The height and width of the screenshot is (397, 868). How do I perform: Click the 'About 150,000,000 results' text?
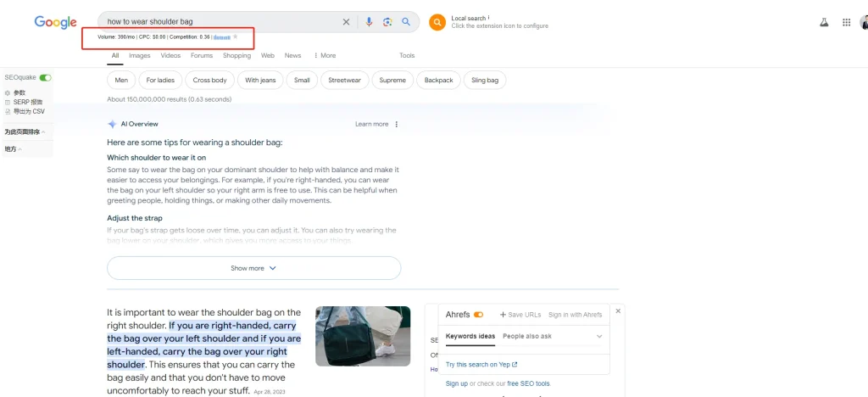click(x=147, y=99)
